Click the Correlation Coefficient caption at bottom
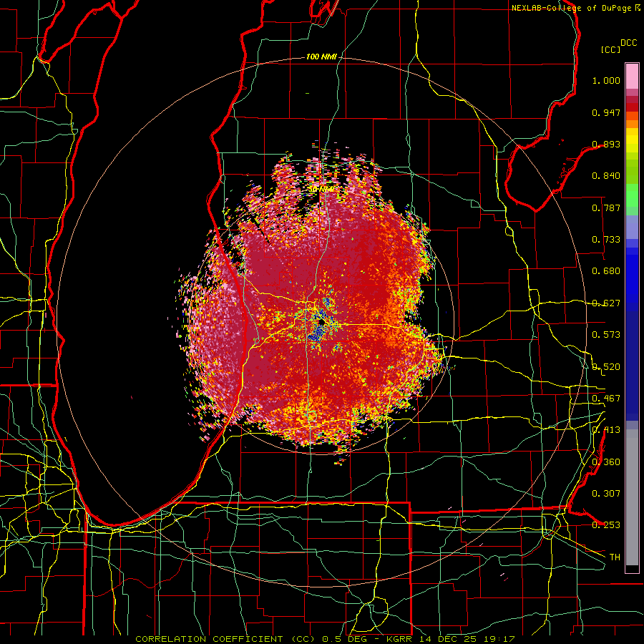Viewport: 644px width, 644px height. point(325,639)
